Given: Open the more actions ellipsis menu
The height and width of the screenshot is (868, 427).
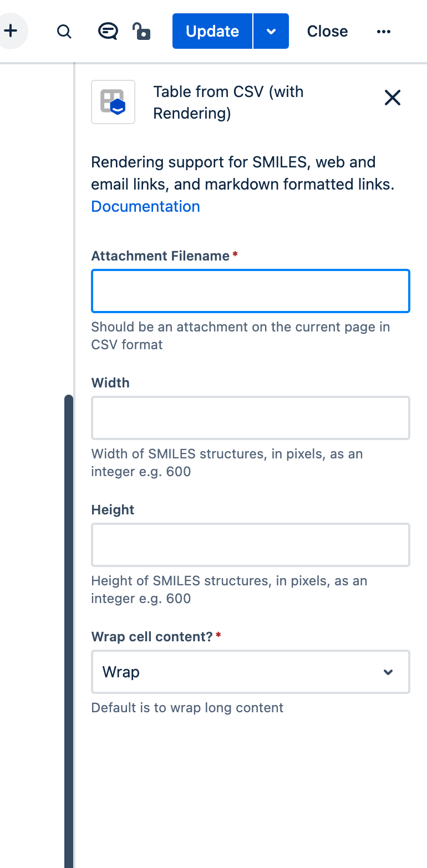Looking at the screenshot, I should coord(384,32).
